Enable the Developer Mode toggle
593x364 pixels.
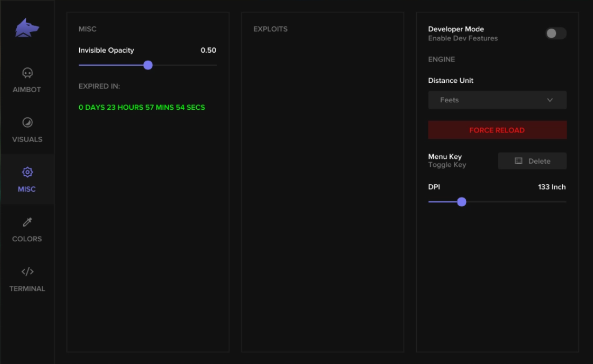click(x=556, y=33)
